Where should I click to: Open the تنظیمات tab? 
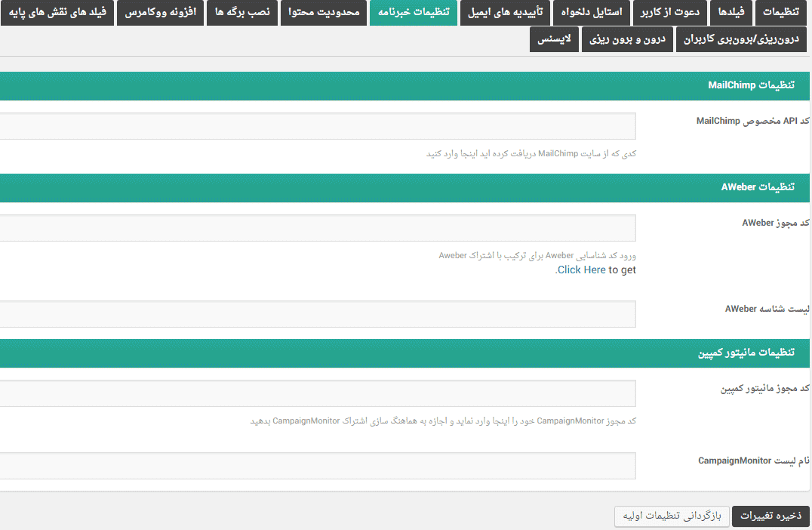click(x=781, y=12)
